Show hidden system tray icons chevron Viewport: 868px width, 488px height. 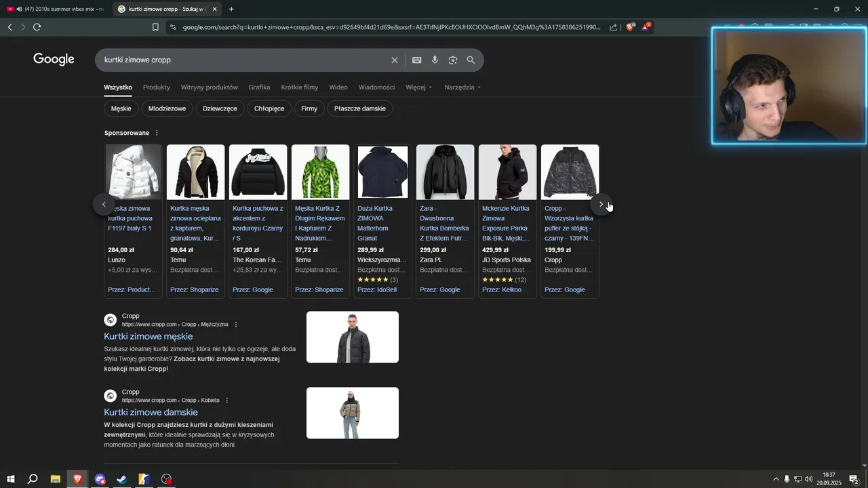[776, 479]
